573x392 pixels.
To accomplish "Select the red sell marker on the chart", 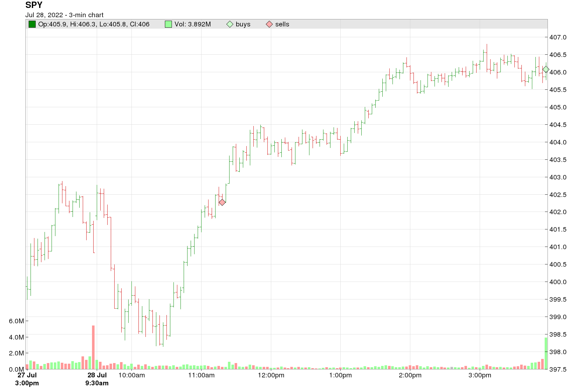I will (x=222, y=202).
